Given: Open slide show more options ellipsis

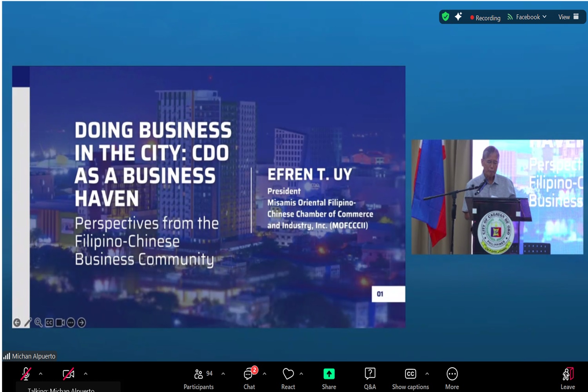Looking at the screenshot, I should pyautogui.click(x=71, y=323).
